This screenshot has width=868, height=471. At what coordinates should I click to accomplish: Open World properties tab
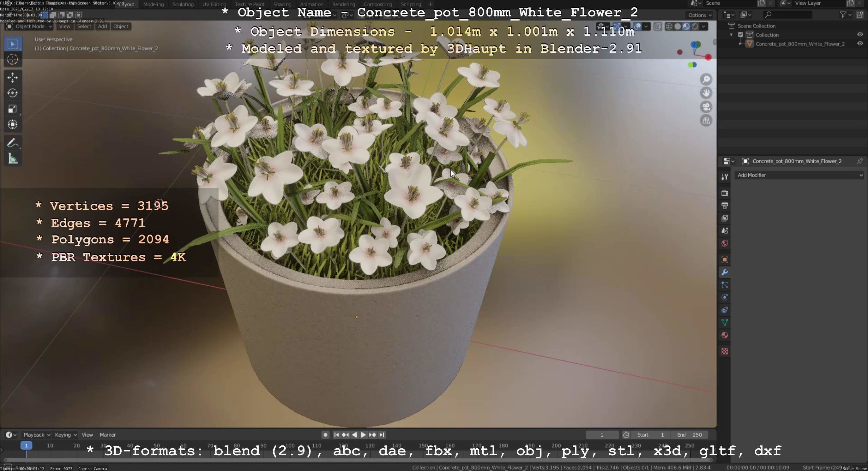coord(725,243)
